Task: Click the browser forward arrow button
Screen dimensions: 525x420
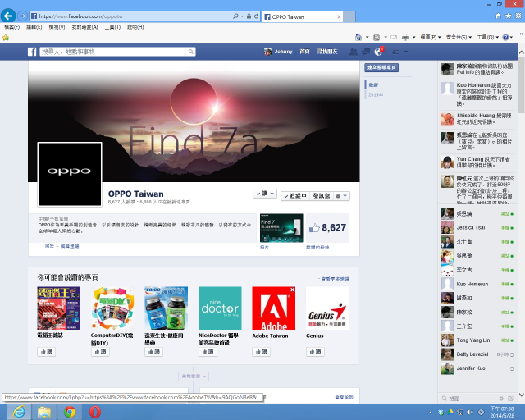Action: click(22, 16)
